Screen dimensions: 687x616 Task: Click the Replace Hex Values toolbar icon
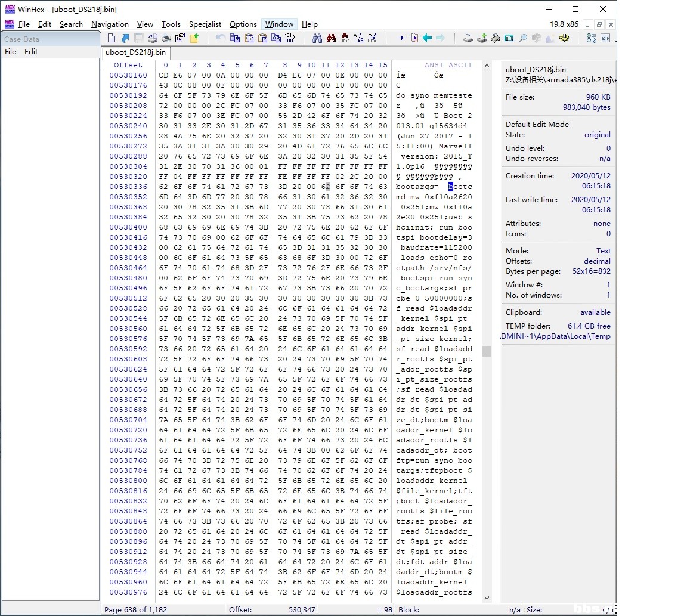pyautogui.click(x=372, y=39)
